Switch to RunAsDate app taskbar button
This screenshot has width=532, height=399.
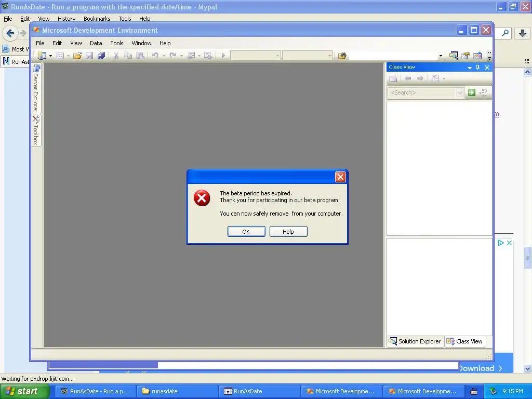(x=259, y=391)
